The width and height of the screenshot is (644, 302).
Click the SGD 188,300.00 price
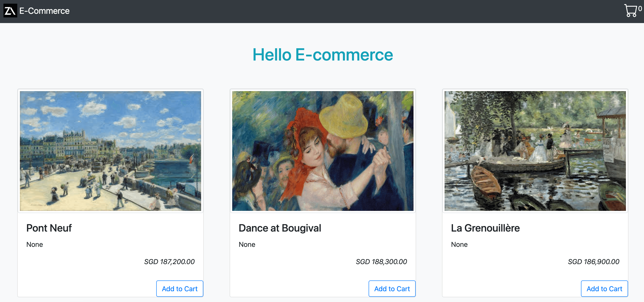[381, 262]
